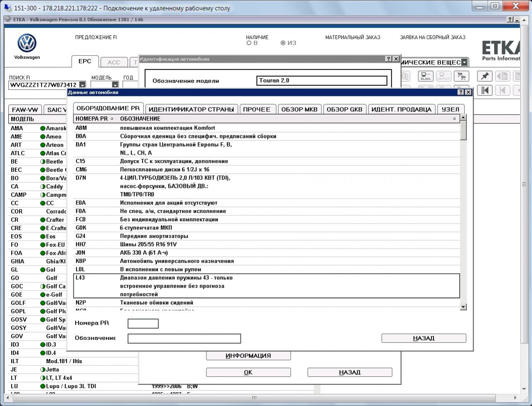Open the ELSA link icon
This screenshot has width=532, height=406.
point(426,77)
